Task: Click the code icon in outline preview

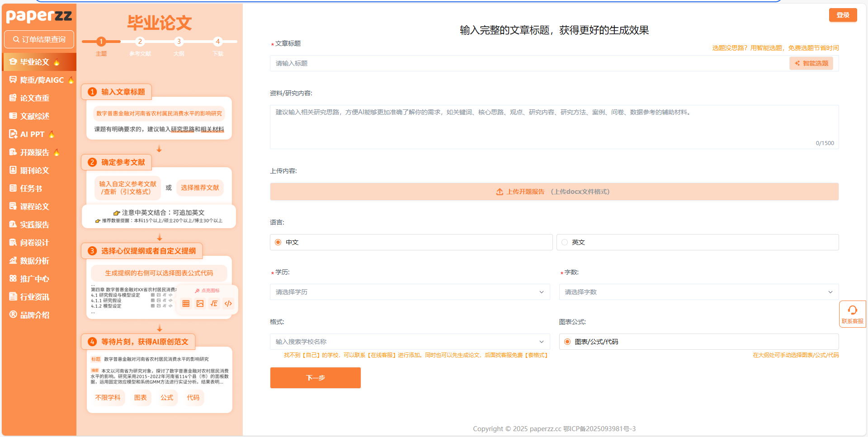Action: click(228, 304)
